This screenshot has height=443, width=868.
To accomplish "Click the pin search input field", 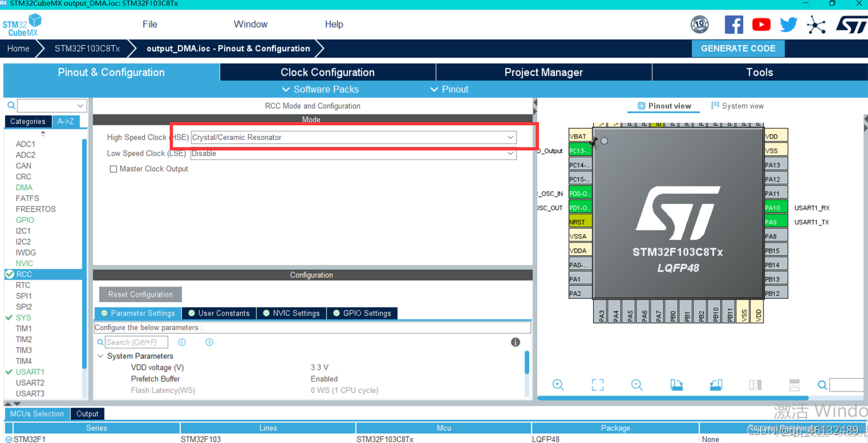I will tap(847, 385).
